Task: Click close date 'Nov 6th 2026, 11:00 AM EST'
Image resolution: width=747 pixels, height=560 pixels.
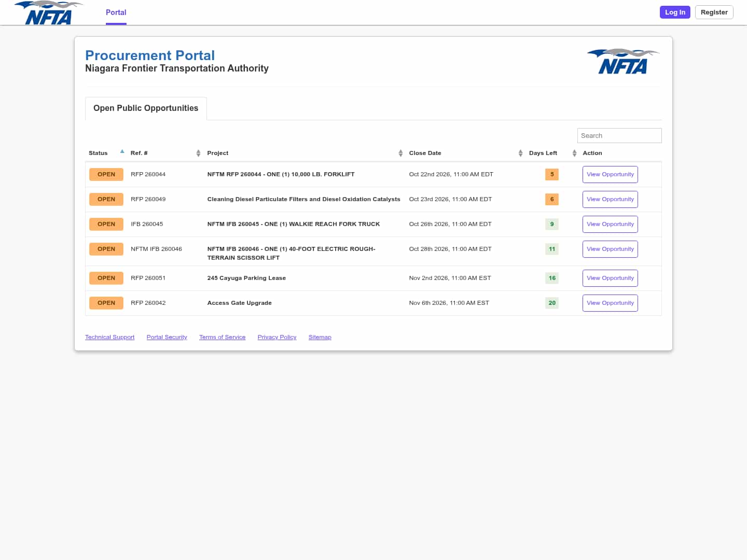Action: (449, 303)
